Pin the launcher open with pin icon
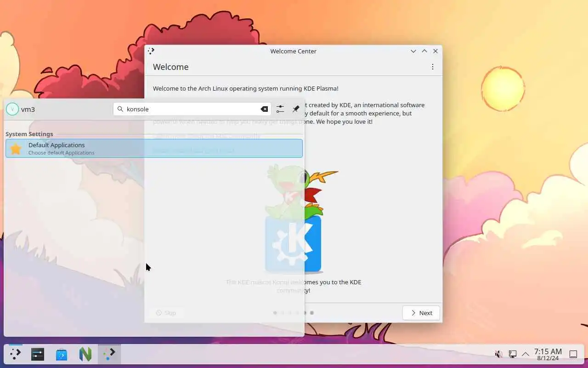This screenshot has width=588, height=368. (x=296, y=109)
